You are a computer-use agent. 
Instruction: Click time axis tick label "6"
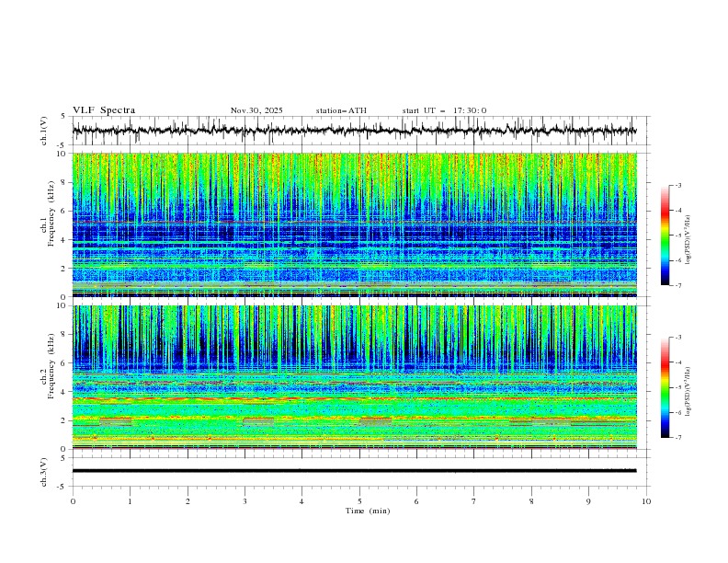pos(416,501)
